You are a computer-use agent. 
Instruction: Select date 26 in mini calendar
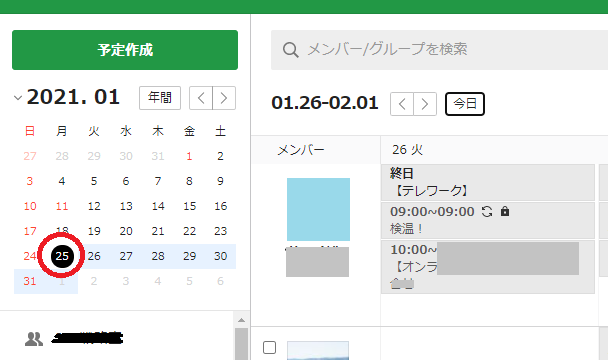coord(94,256)
